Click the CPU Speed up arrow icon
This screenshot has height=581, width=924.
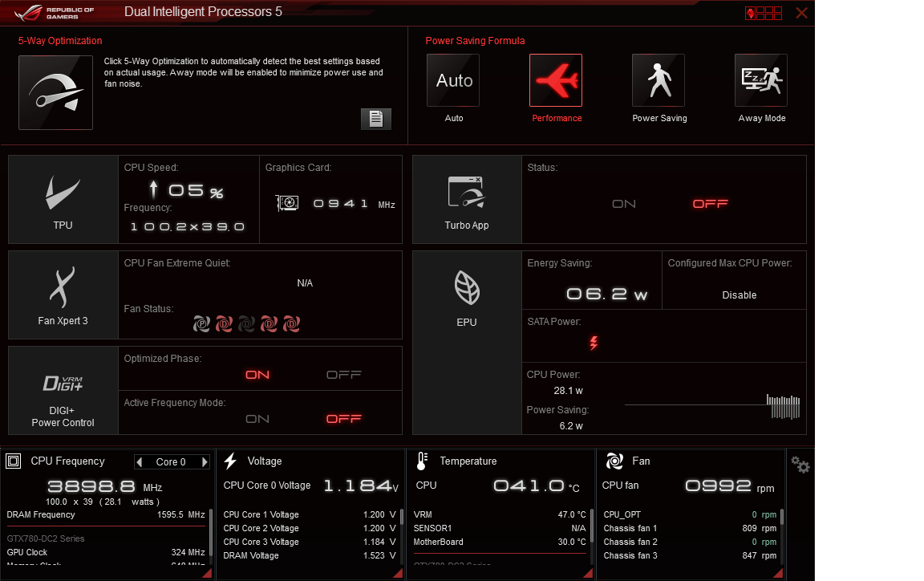[x=153, y=189]
